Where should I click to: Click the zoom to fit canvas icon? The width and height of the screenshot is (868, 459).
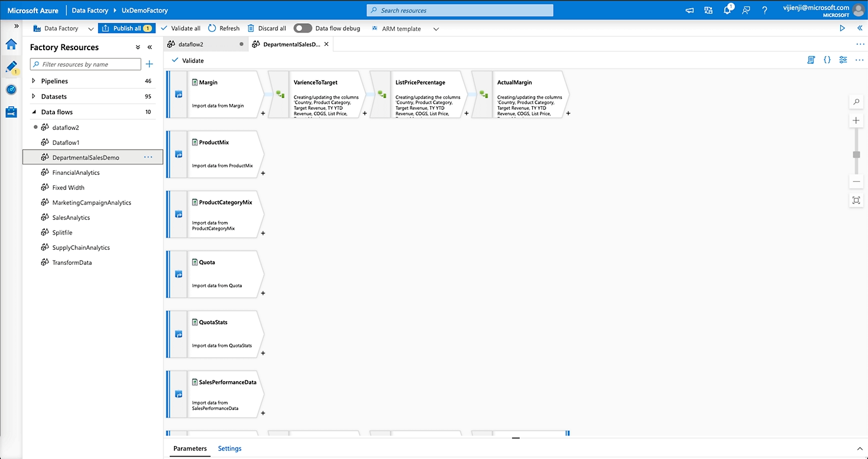(x=856, y=200)
